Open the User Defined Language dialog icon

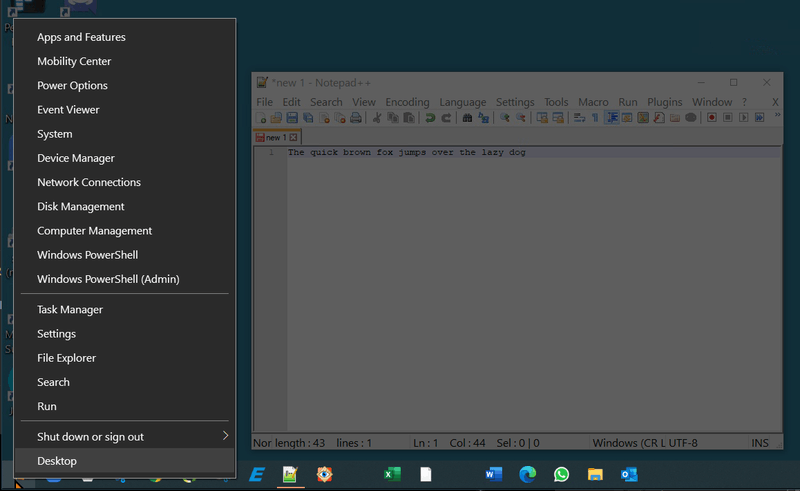coord(627,118)
